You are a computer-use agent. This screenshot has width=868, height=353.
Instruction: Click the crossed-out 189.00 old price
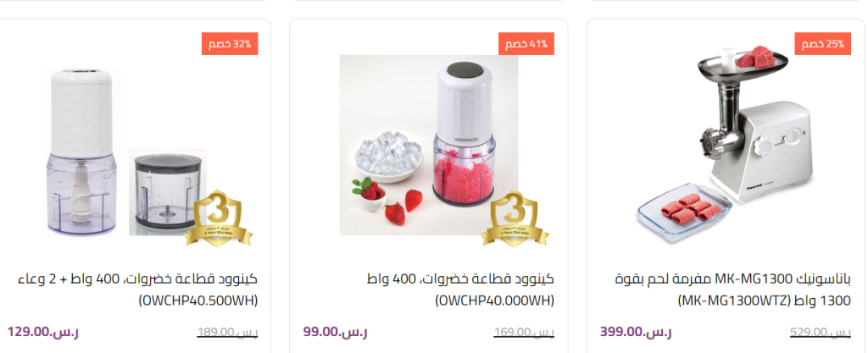point(227,333)
